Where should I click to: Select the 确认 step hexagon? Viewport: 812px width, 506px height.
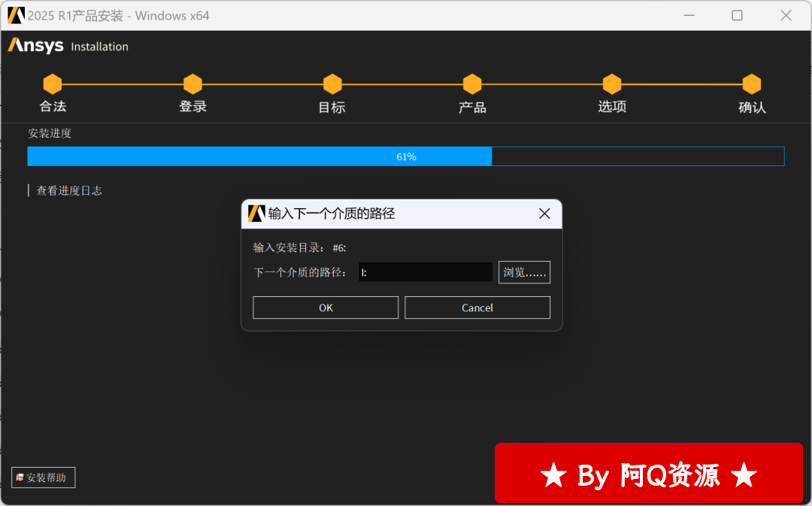752,84
